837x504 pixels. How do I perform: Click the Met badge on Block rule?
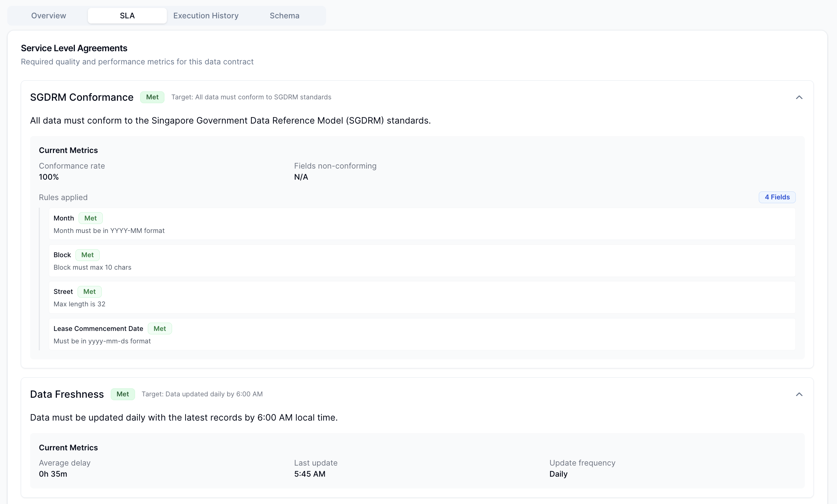[x=87, y=255]
